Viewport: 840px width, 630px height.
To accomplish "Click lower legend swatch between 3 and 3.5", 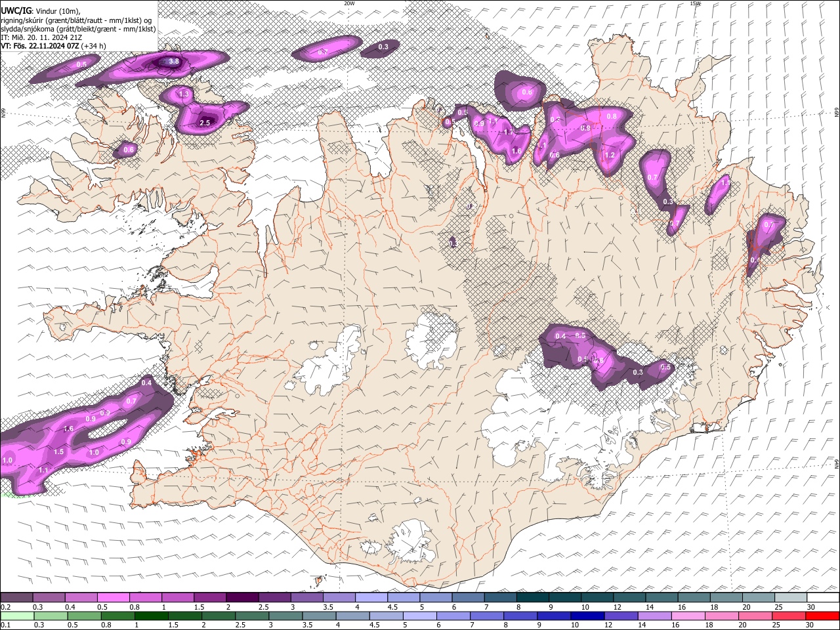I will [x=285, y=616].
